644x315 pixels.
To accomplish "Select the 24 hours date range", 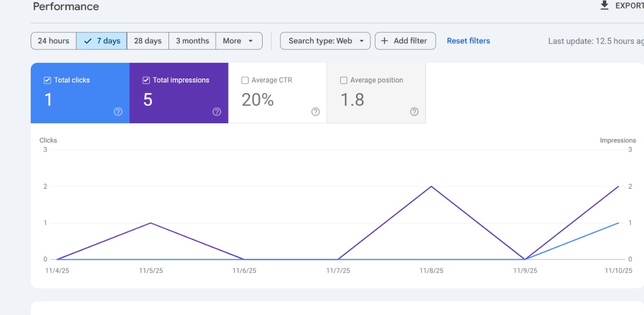I will [x=53, y=41].
